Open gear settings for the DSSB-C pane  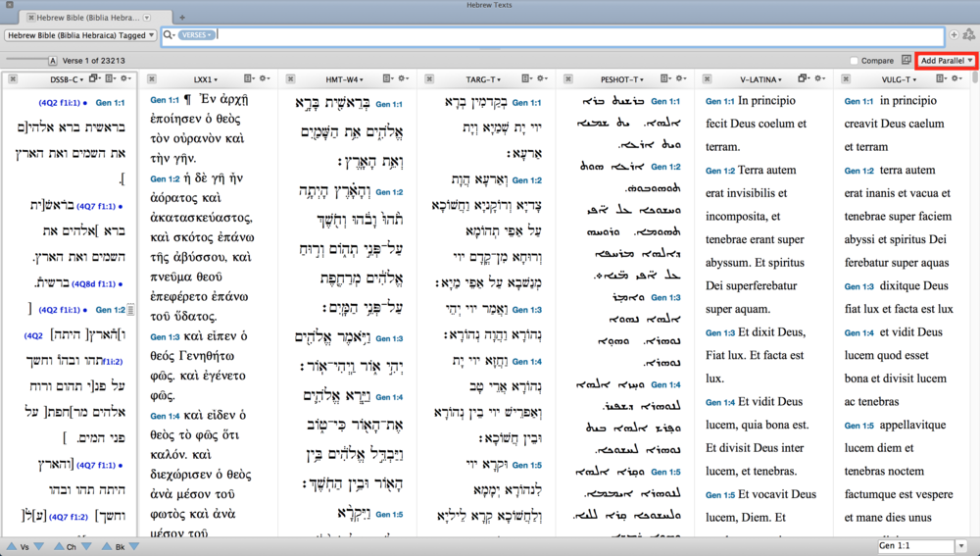(x=115, y=78)
